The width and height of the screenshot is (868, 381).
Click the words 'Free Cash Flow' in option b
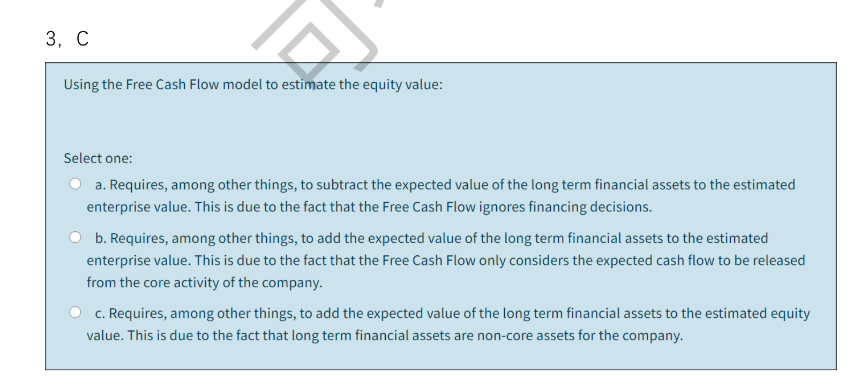coord(428,260)
